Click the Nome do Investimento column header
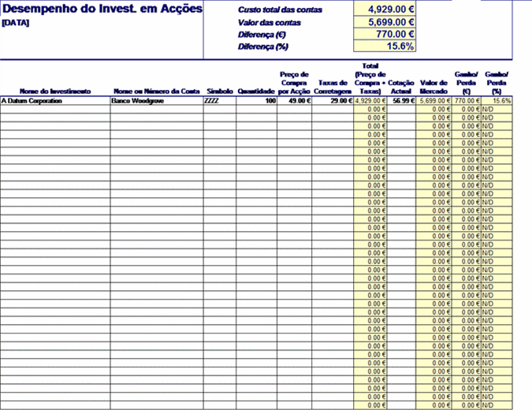The width and height of the screenshot is (532, 410). (x=55, y=91)
